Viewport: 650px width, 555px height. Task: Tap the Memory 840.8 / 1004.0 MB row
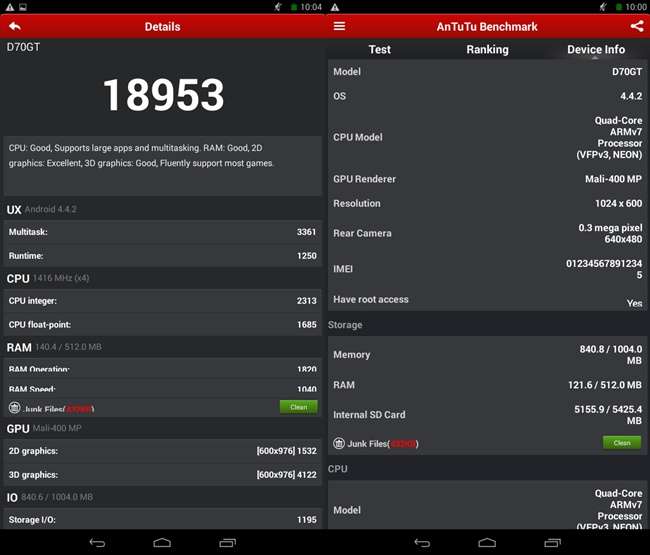coord(488,355)
